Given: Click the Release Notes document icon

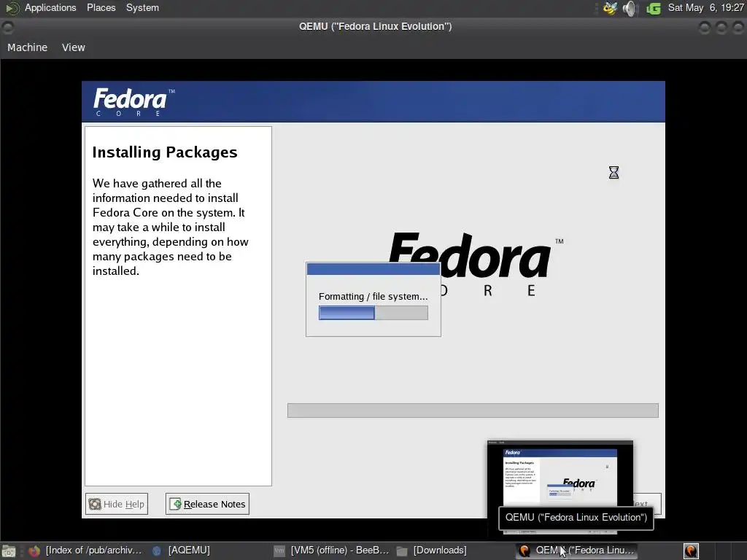Looking at the screenshot, I should tap(175, 504).
